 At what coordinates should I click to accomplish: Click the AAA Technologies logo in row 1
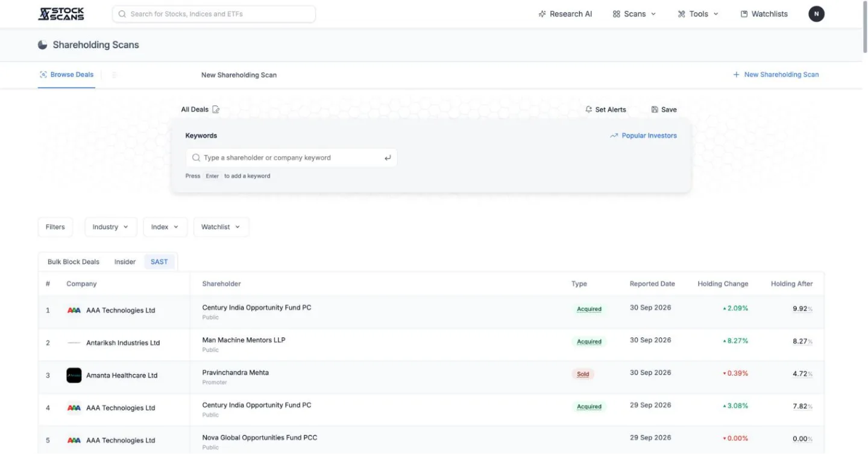pos(74,310)
